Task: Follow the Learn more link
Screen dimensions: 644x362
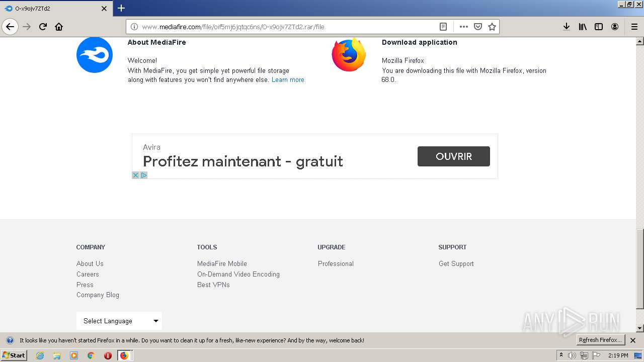Action: tap(288, 79)
